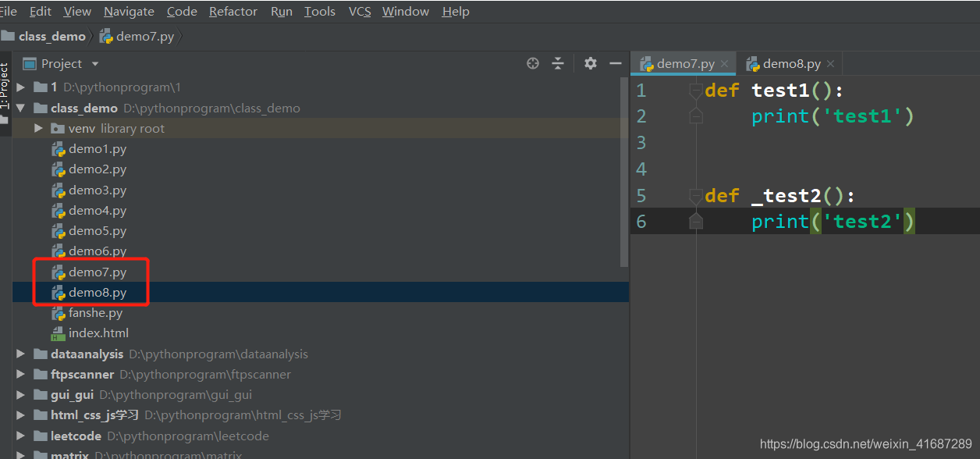Close the demo7.py tab
980x459 pixels.
pos(725,64)
